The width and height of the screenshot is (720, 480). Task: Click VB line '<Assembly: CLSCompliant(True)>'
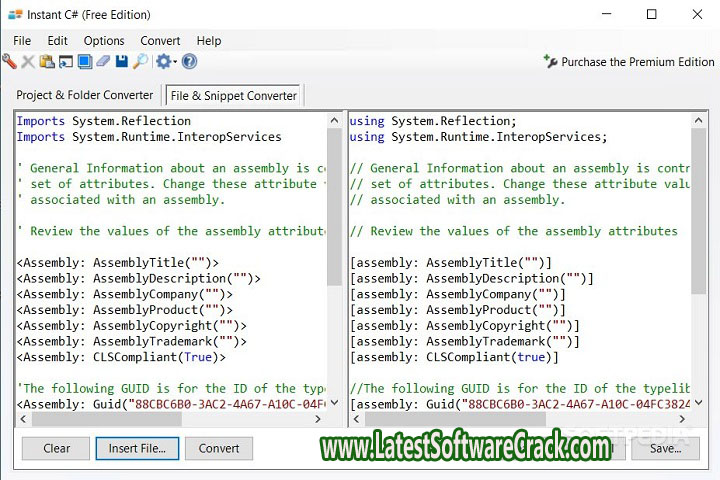pos(121,357)
